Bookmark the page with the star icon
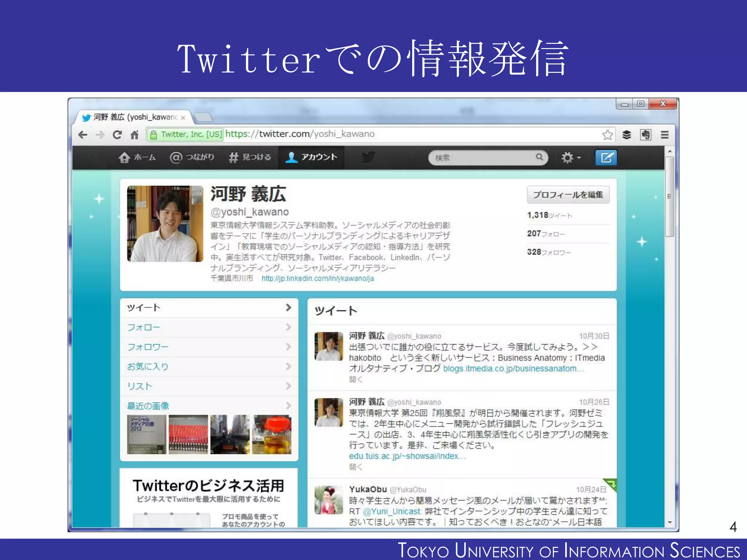Viewport: 747px width, 560px height. pos(607,135)
